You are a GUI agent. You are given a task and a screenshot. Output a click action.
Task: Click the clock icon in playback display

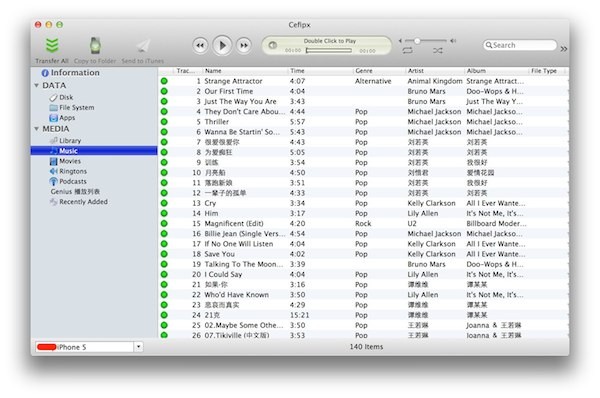tap(273, 45)
